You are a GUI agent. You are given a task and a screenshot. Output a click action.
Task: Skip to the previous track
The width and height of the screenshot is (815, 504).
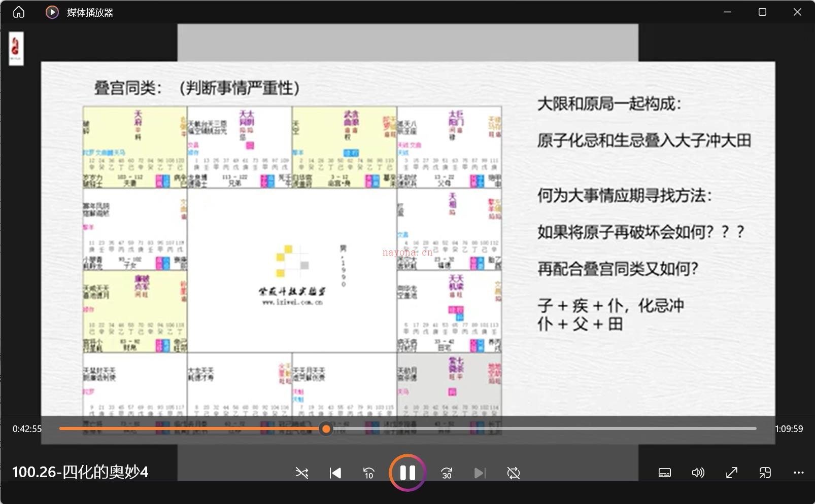tap(335, 473)
